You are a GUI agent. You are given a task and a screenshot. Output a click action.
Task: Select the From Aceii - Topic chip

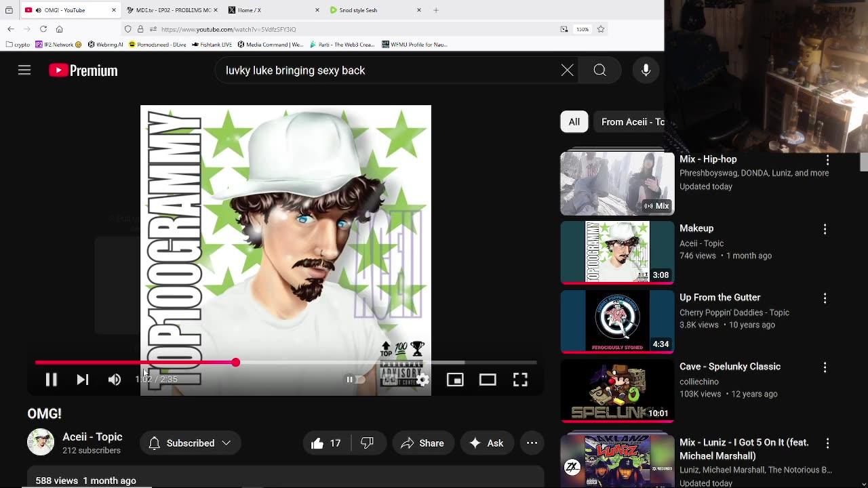click(x=630, y=122)
